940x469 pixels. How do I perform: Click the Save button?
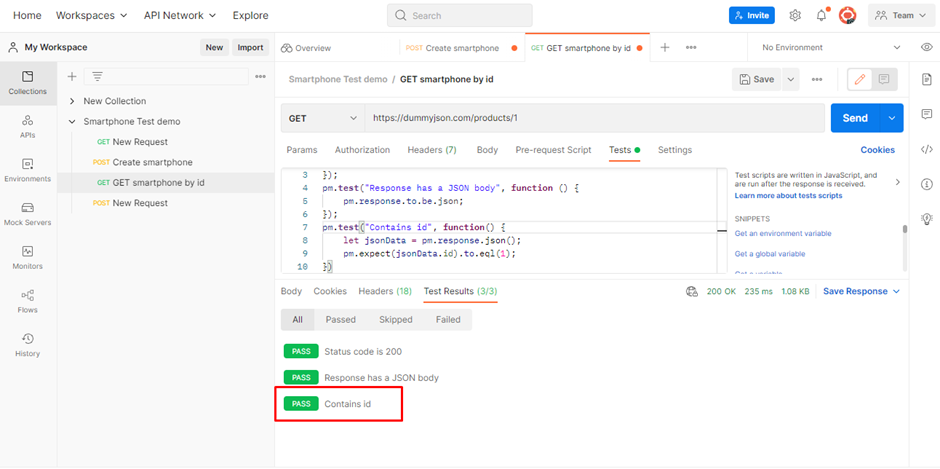click(757, 79)
